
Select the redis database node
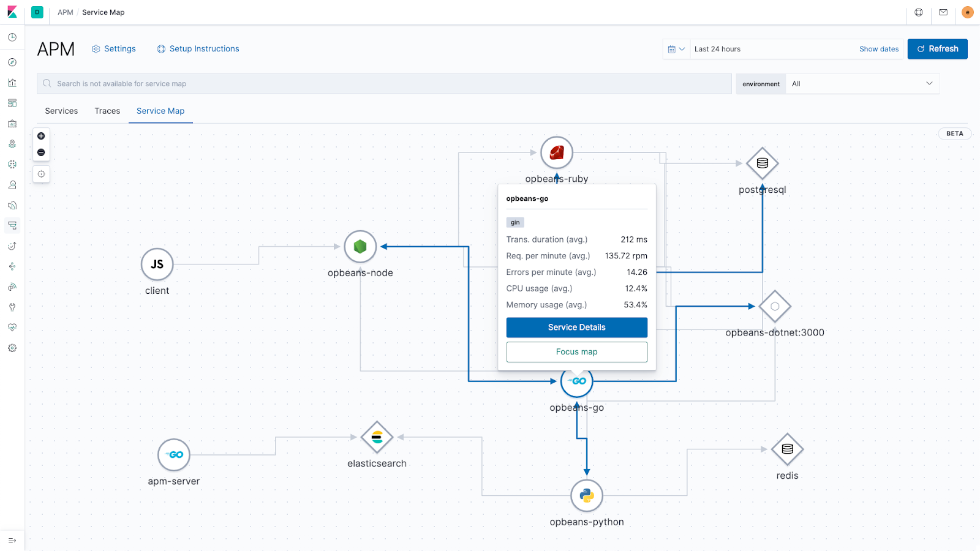click(x=788, y=449)
